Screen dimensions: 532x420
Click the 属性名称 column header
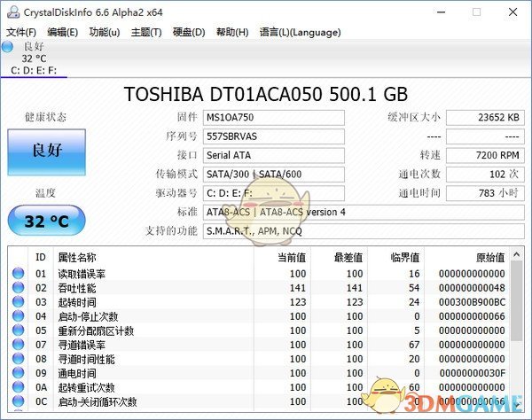(83, 257)
